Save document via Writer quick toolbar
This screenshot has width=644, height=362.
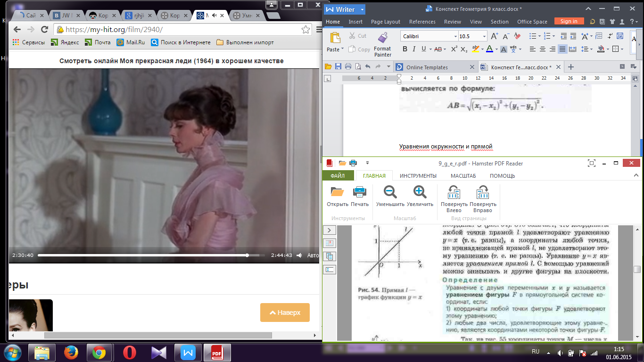click(x=338, y=66)
